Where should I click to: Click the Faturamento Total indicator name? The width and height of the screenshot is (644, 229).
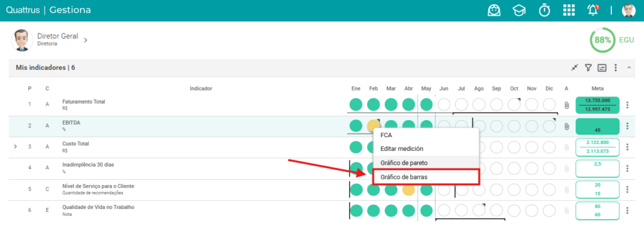84,101
